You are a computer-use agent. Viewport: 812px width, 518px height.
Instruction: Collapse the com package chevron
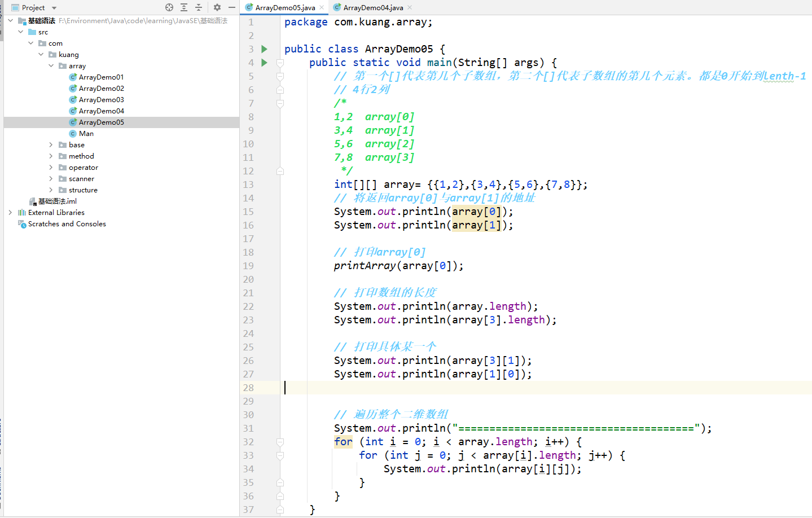click(x=30, y=43)
